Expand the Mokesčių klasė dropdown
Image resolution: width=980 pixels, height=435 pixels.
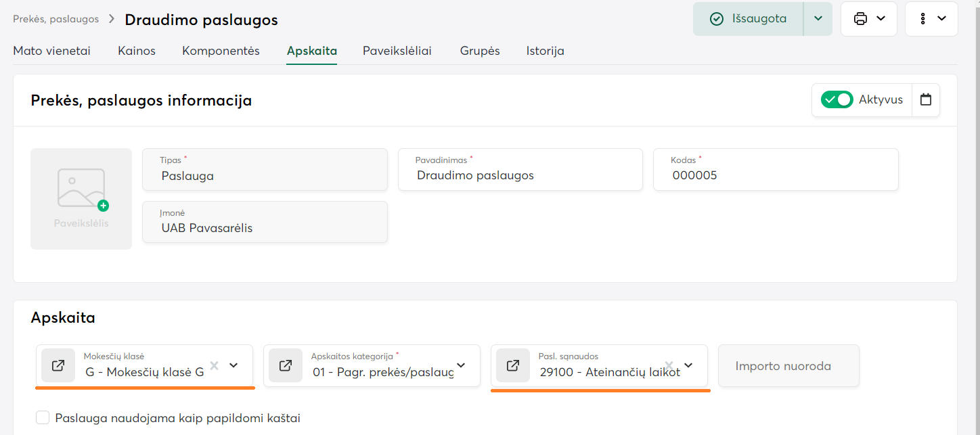click(233, 365)
